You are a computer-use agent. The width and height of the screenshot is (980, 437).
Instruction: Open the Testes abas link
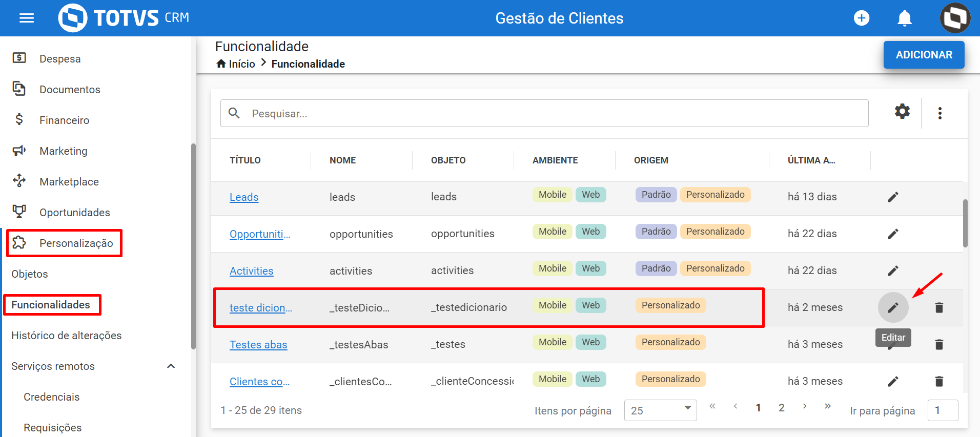(x=258, y=345)
